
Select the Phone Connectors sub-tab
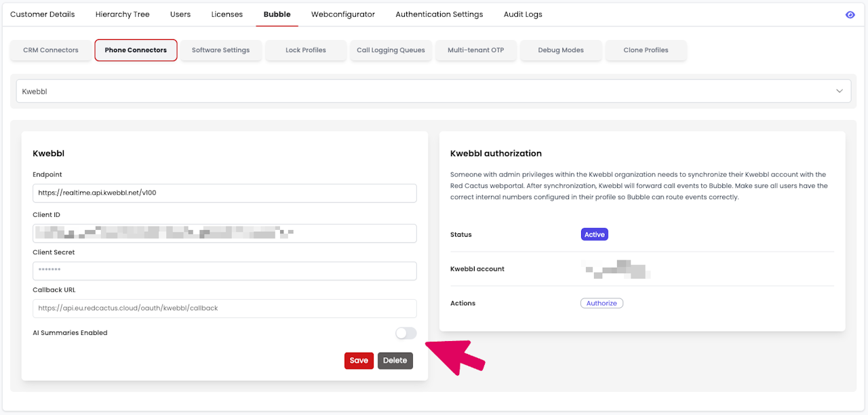tap(136, 50)
